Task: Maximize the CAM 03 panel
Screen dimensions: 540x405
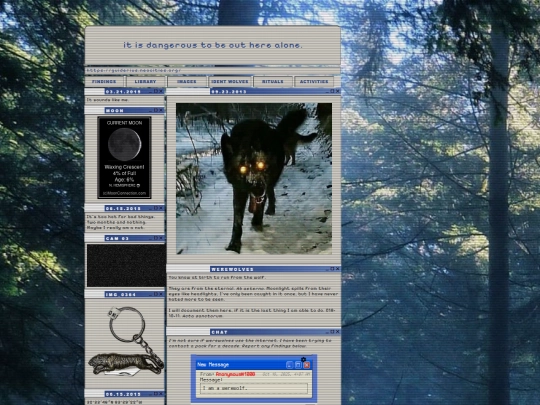Action: click(x=156, y=238)
